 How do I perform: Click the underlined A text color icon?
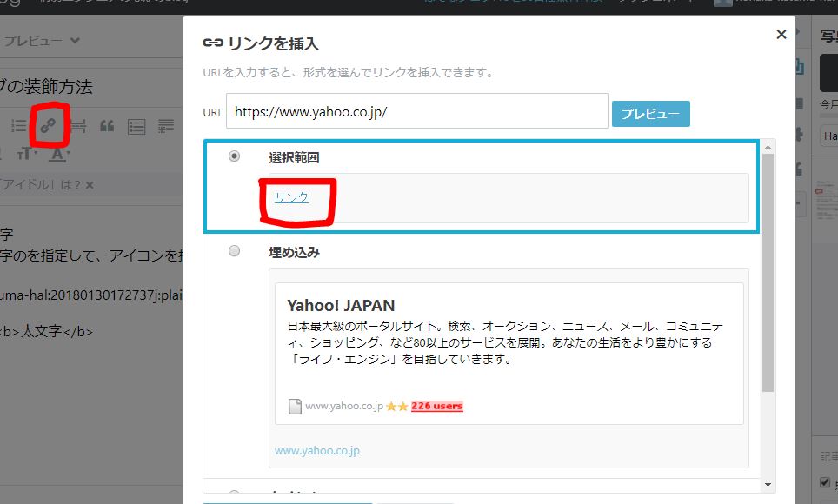pos(57,155)
